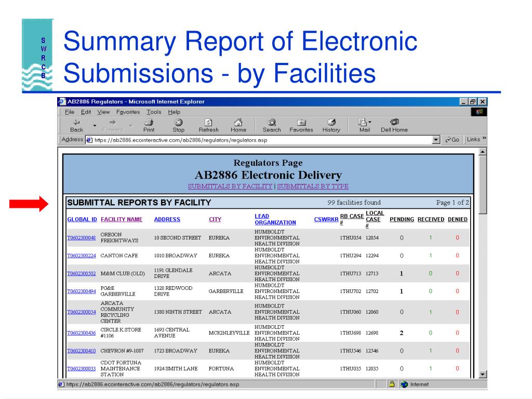Select the 'MCKINLEYVILLE' city cell

pos(229,333)
